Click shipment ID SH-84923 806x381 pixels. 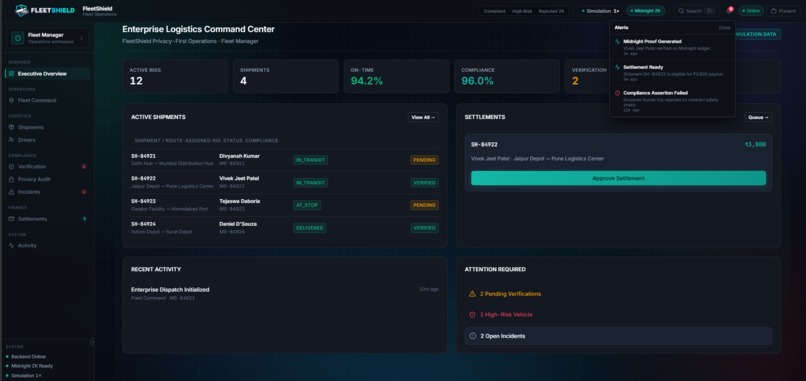143,201
